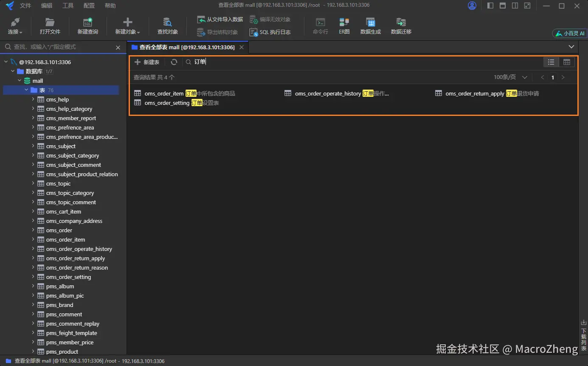Select oms_company_address in the tree
The image size is (588, 366).
74,221
